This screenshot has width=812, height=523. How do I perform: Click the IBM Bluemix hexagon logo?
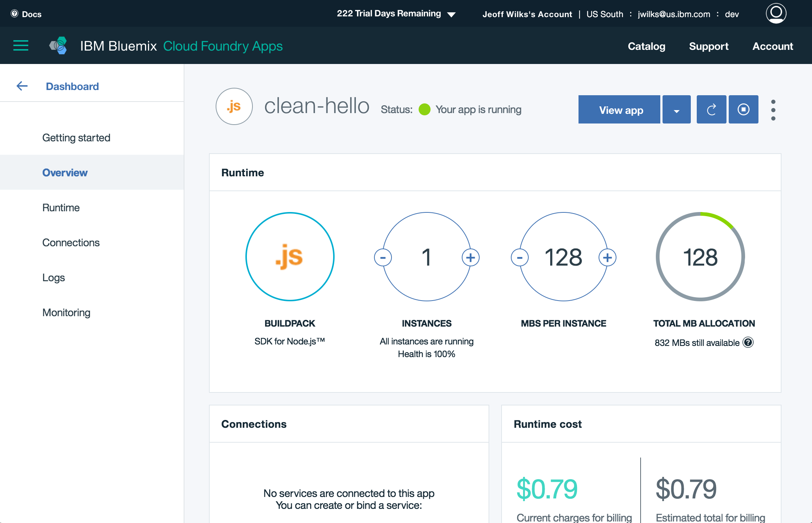point(58,46)
